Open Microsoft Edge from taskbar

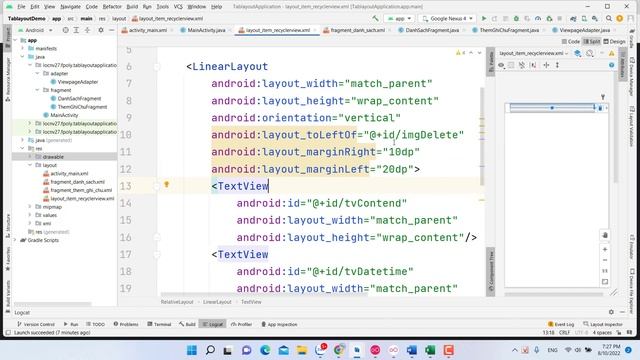(265, 350)
